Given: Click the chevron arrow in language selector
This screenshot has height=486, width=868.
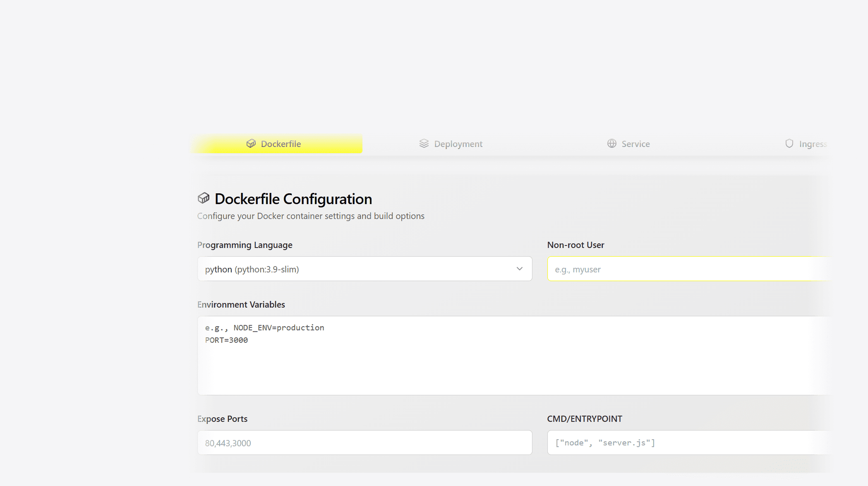Looking at the screenshot, I should tap(519, 269).
